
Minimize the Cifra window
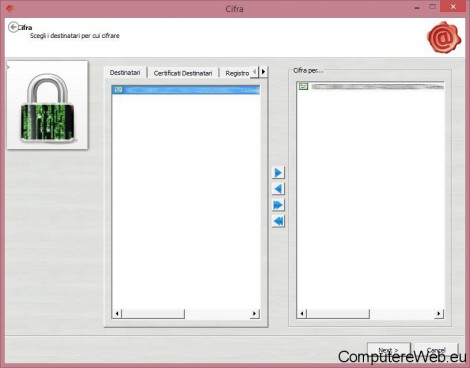(417, 7)
